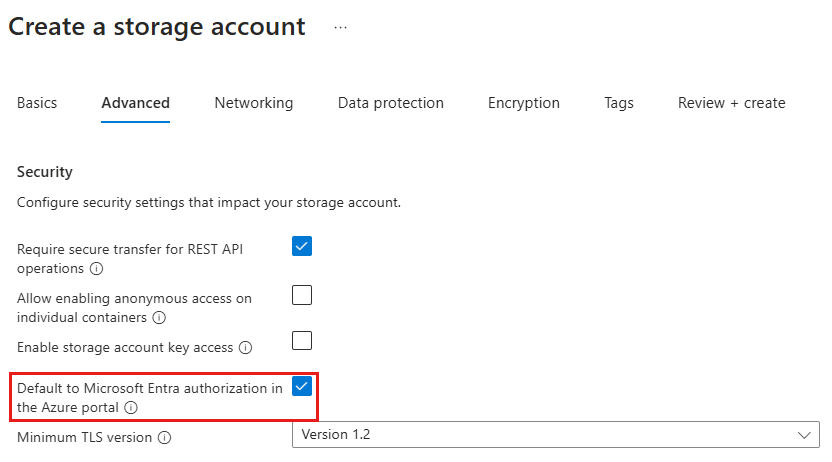Uncheck Default to Microsoft Entra authorization

point(302,386)
